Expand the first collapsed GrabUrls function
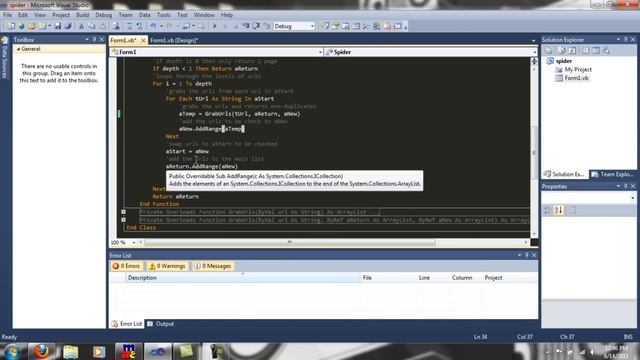 (x=123, y=212)
